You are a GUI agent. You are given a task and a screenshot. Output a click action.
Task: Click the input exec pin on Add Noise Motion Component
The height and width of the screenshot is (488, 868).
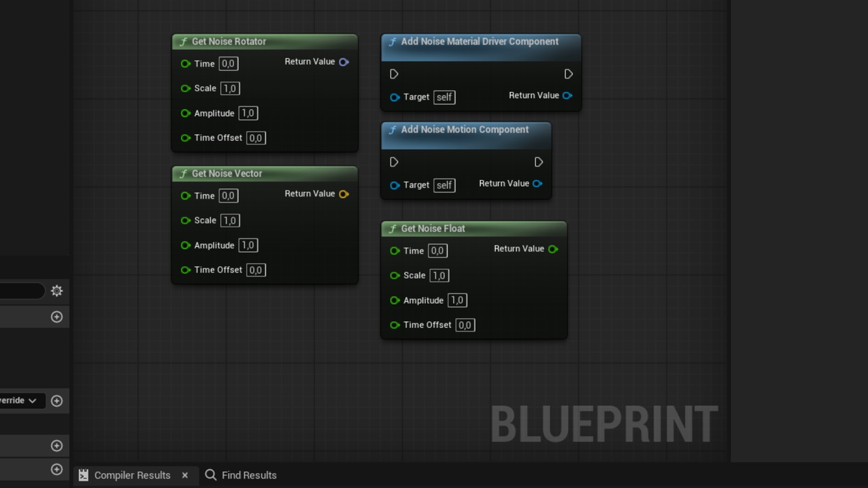tap(394, 162)
